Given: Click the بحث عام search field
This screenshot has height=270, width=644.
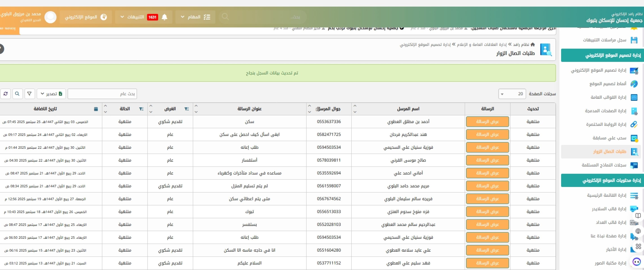Looking at the screenshot, I should (x=102, y=94).
